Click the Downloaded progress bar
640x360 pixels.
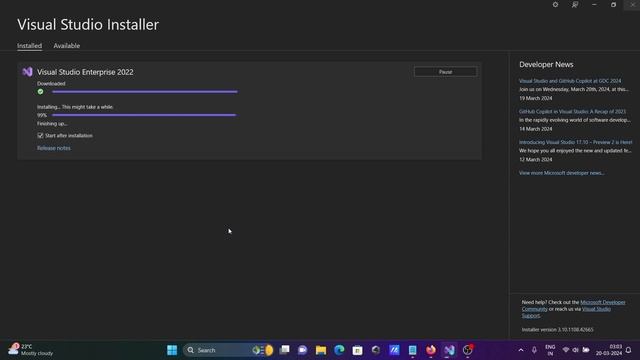(144, 92)
